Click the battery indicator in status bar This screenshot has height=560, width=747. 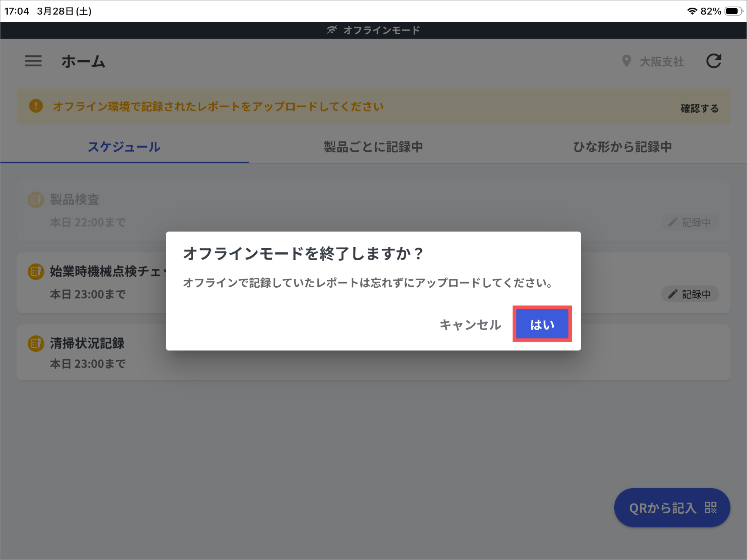[733, 11]
